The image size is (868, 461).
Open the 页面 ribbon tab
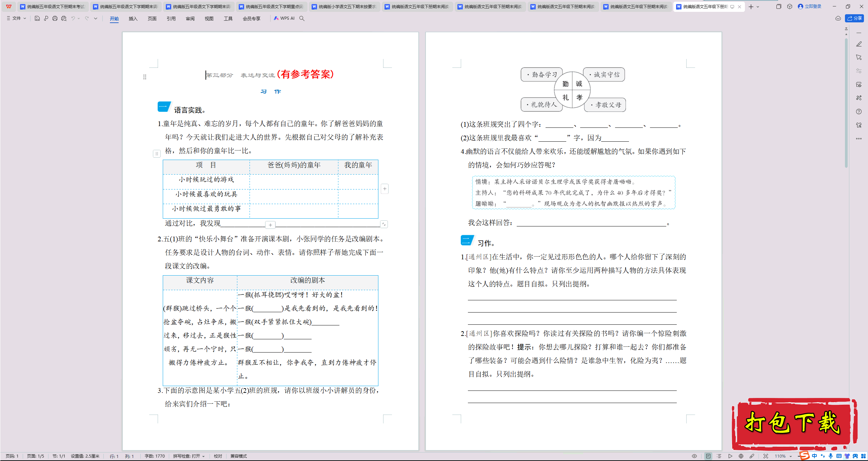pos(152,19)
